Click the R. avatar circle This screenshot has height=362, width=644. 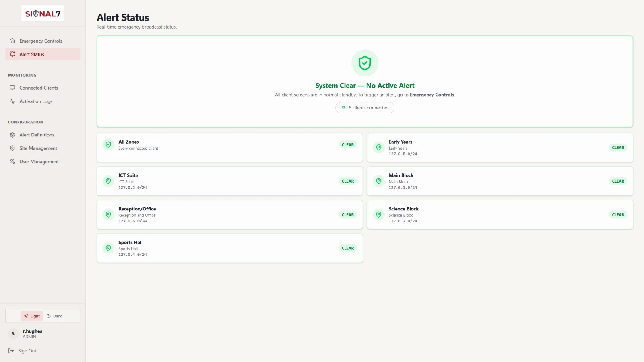(x=13, y=334)
